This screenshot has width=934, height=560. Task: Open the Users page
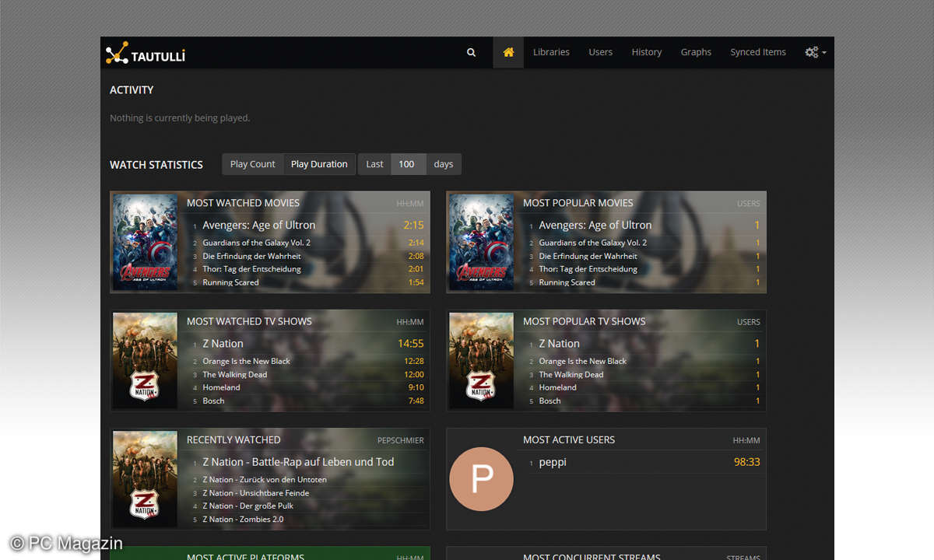point(600,52)
